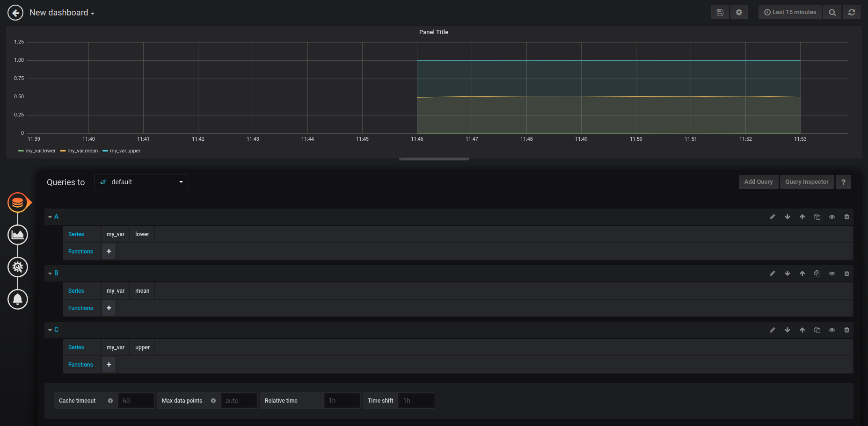Open the default data source dropdown
Screen dimensions: 868x426
[141, 182]
